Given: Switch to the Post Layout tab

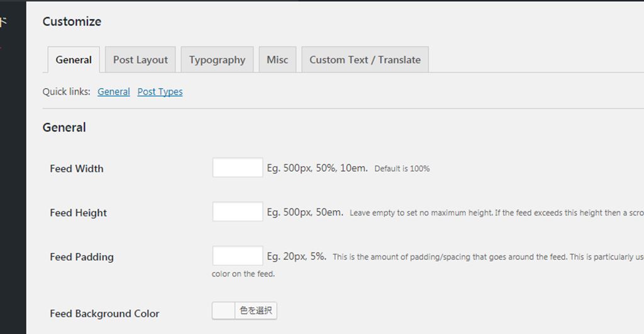Looking at the screenshot, I should [x=140, y=60].
